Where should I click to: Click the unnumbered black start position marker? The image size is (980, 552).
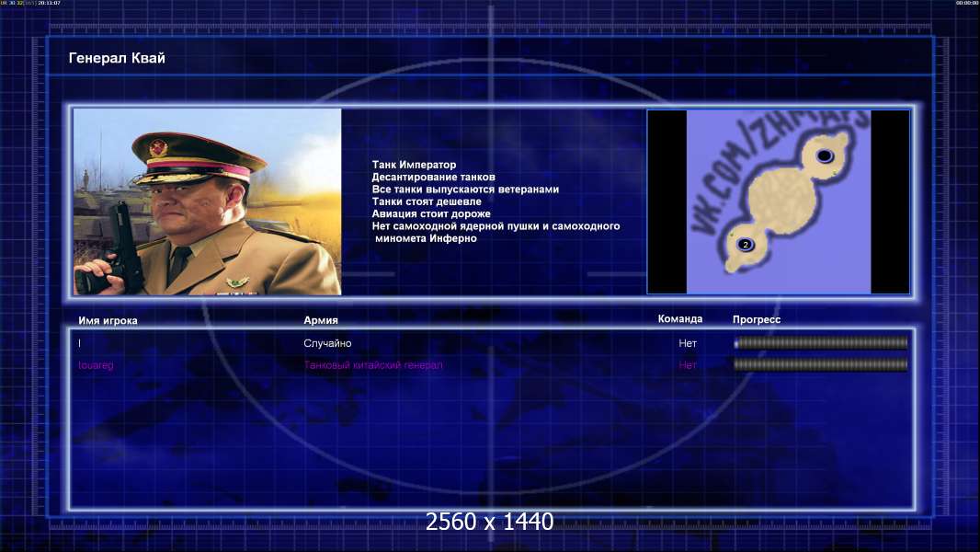pyautogui.click(x=825, y=155)
